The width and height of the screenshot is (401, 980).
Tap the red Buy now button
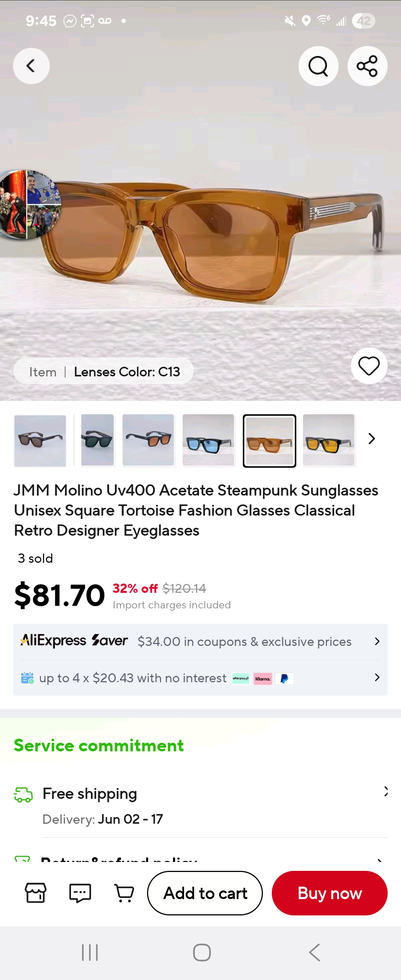pos(329,893)
